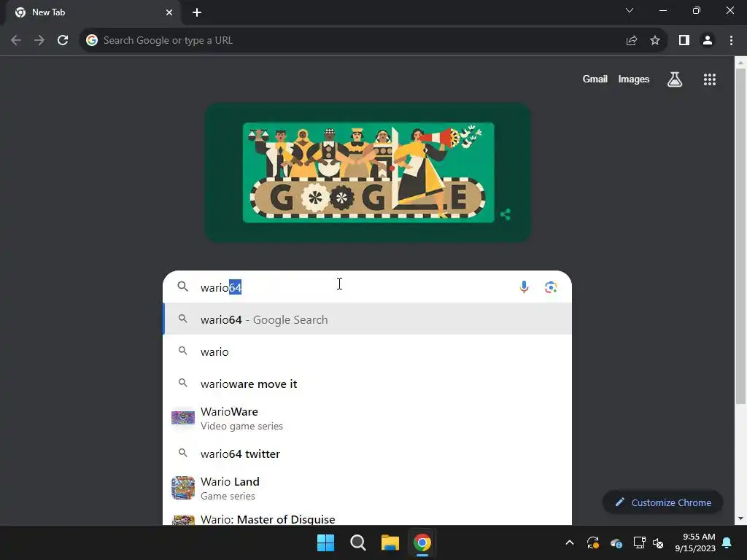Select WarioWare video game series suggestion
The image size is (747, 560).
point(367,418)
